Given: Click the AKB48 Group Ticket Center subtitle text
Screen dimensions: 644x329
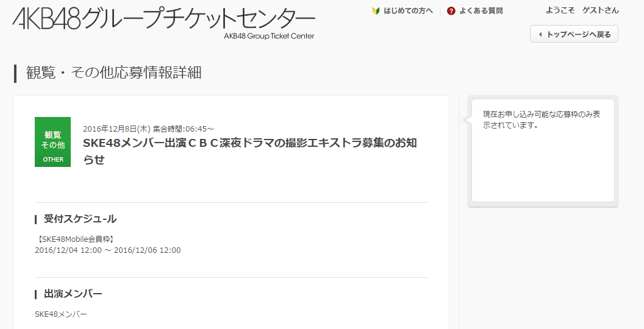Looking at the screenshot, I should (x=269, y=36).
